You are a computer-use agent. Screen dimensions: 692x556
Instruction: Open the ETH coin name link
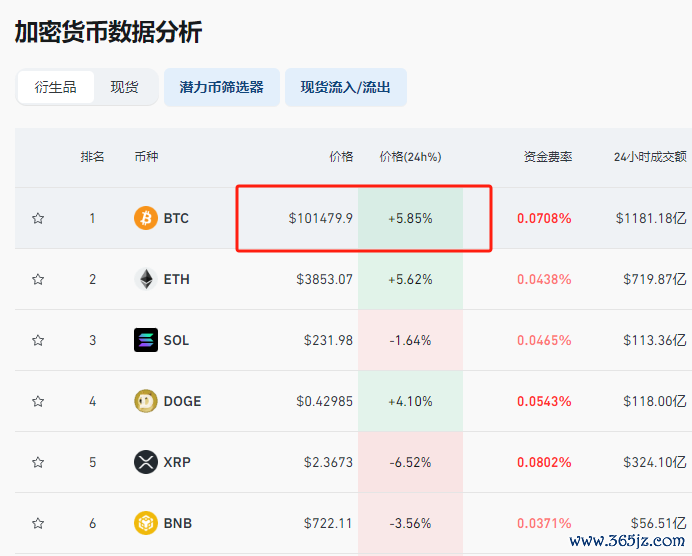[177, 279]
